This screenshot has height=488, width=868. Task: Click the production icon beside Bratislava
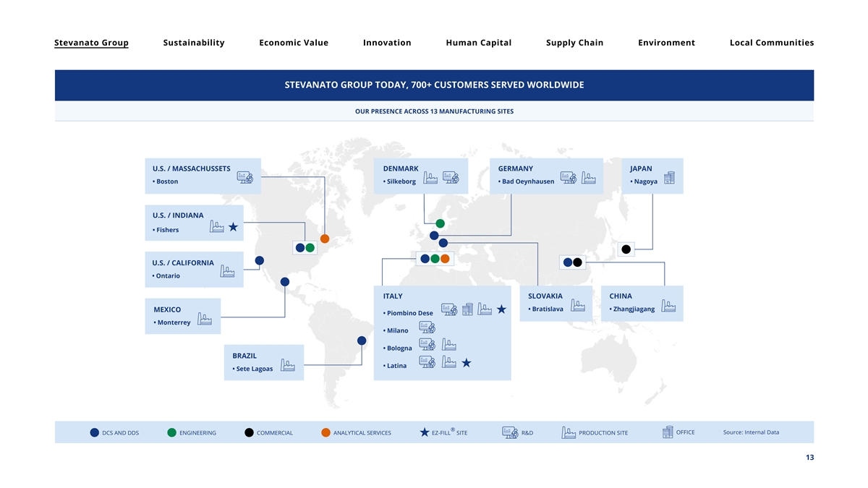tap(578, 305)
